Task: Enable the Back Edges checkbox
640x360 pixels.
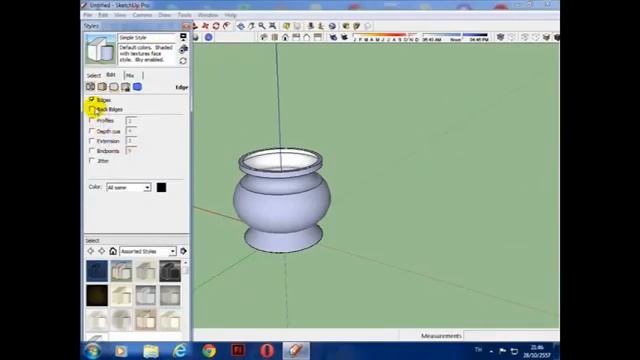Action: (x=92, y=109)
